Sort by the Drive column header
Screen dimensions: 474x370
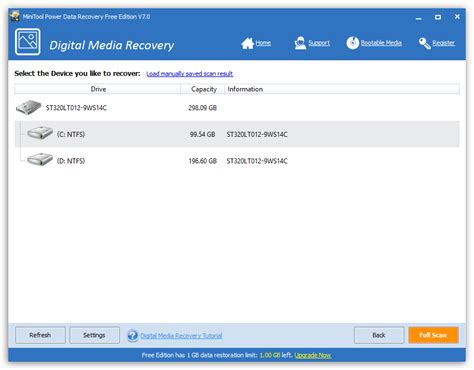[98, 89]
